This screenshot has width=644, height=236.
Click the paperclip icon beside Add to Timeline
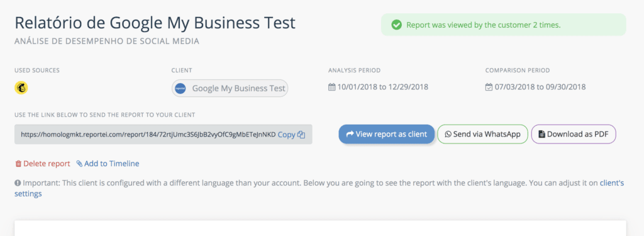click(x=80, y=164)
